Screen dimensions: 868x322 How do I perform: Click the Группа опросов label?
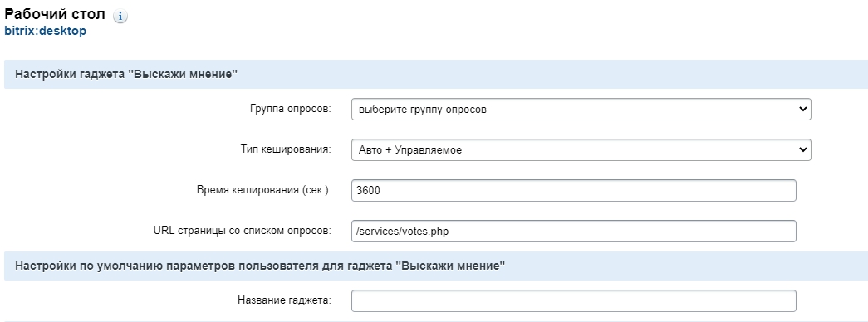(x=291, y=109)
